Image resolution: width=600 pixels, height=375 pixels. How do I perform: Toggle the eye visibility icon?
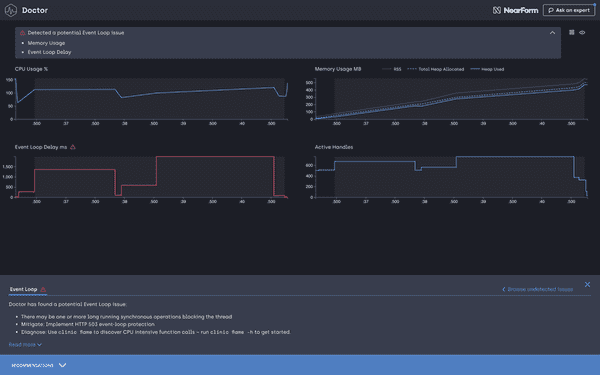coord(582,33)
